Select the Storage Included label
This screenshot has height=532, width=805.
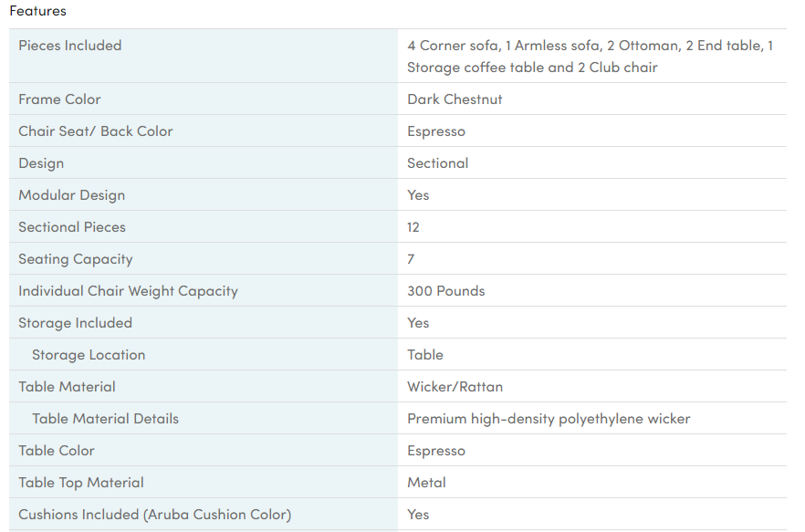(x=75, y=323)
